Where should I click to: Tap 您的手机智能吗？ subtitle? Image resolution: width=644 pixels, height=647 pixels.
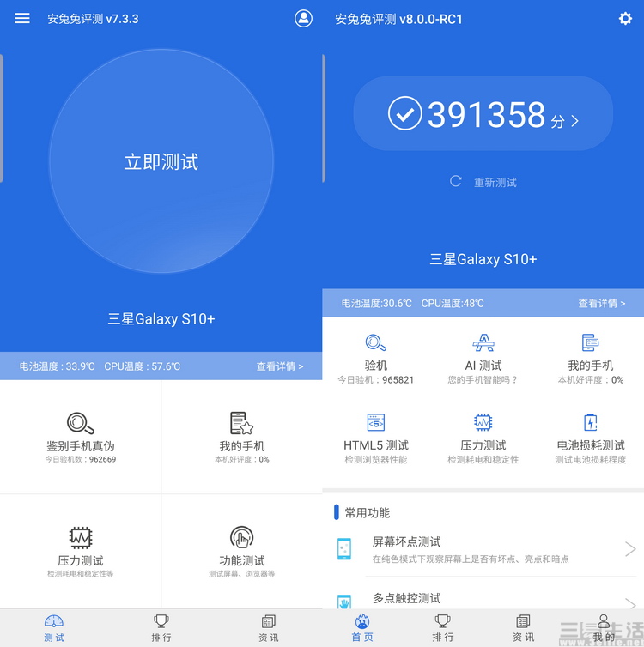pos(483,379)
